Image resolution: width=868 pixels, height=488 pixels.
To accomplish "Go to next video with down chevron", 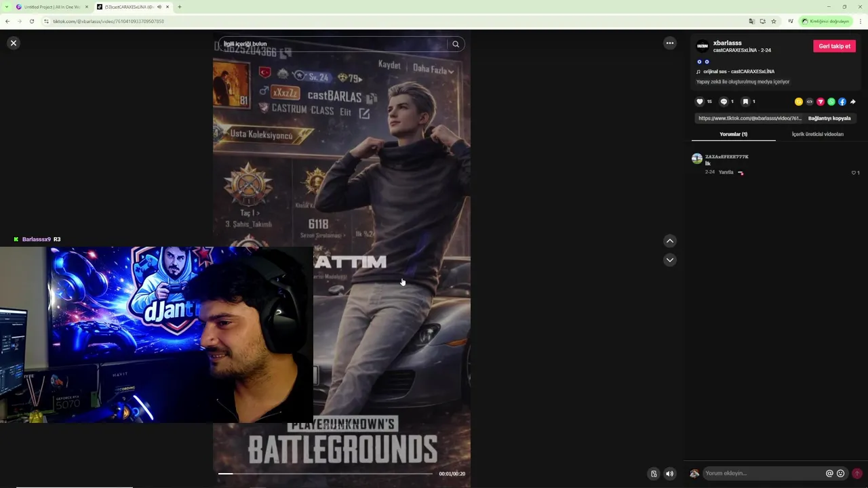I will pos(670,260).
